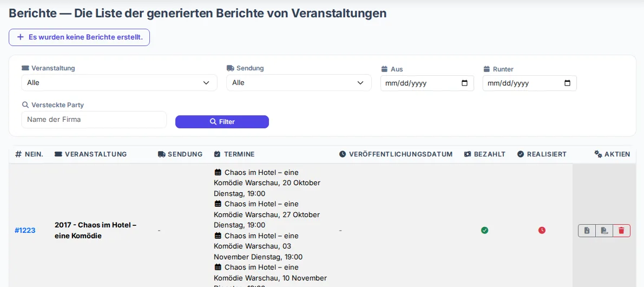
Task: Click the red clock status for report #1223
Action: pos(542,230)
